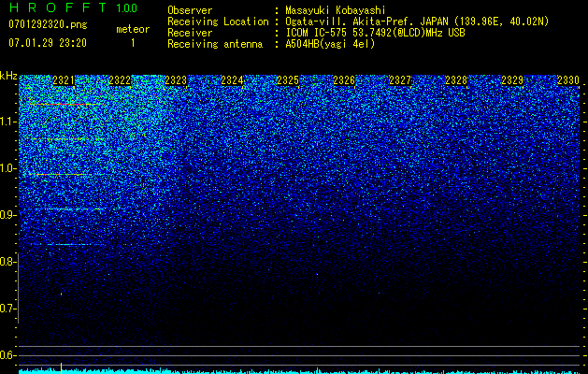Click the 2323 time marker
The image size is (588, 374).
point(176,80)
